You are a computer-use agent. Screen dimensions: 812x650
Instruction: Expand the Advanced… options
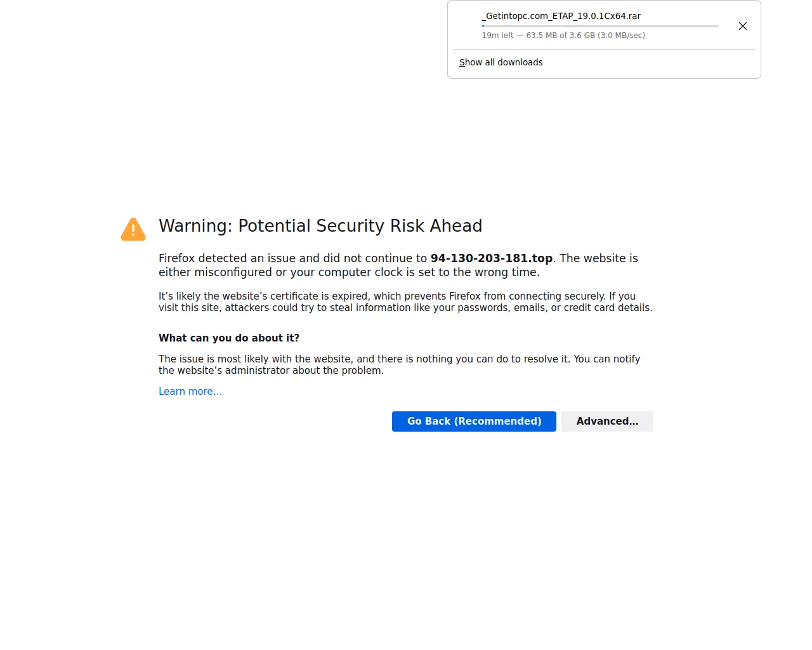pos(607,421)
